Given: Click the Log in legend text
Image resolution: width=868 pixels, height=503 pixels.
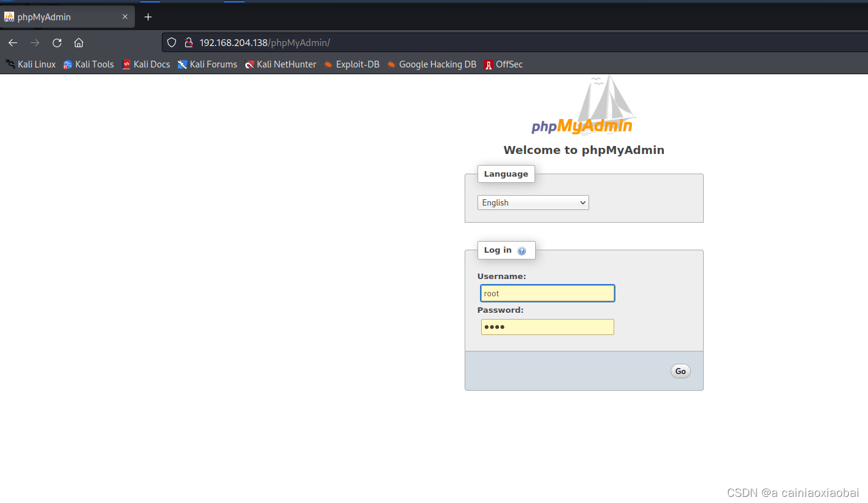Looking at the screenshot, I should coord(498,250).
